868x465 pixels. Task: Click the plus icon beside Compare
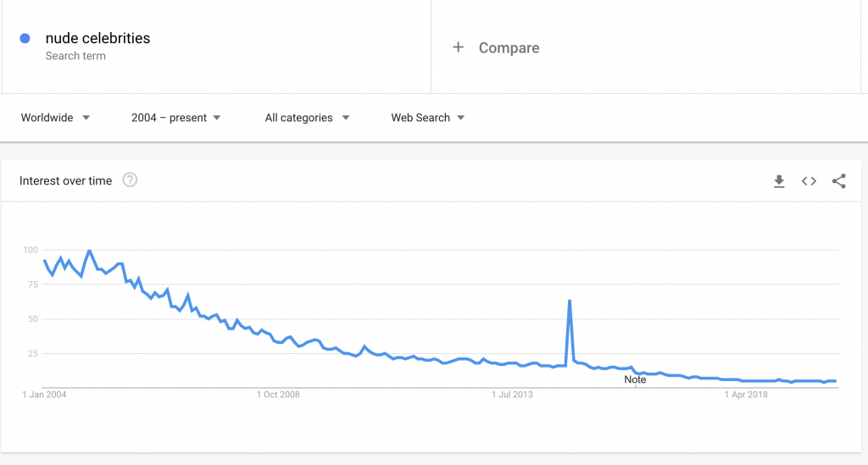(x=458, y=47)
